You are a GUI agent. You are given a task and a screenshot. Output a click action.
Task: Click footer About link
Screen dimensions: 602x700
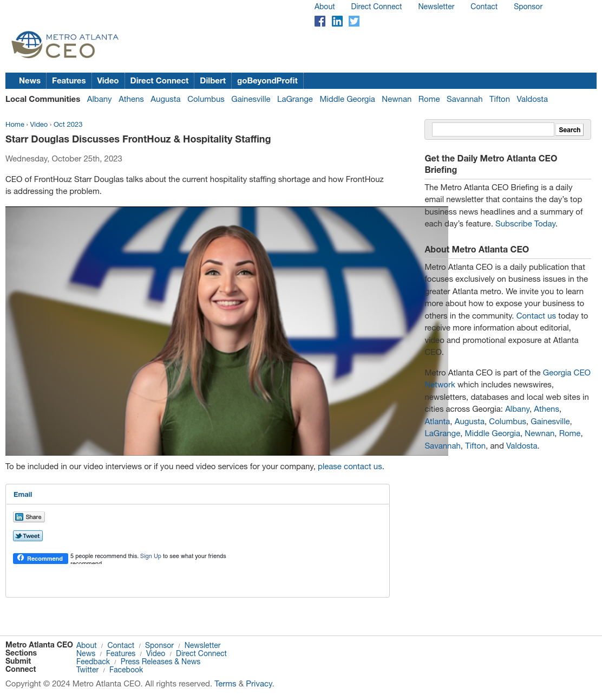tap(87, 645)
